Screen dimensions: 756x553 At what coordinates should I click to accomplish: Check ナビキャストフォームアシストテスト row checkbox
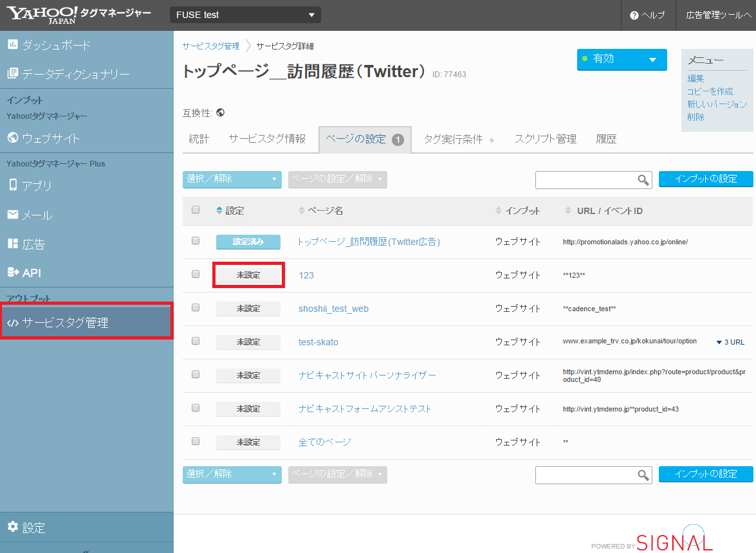[195, 408]
